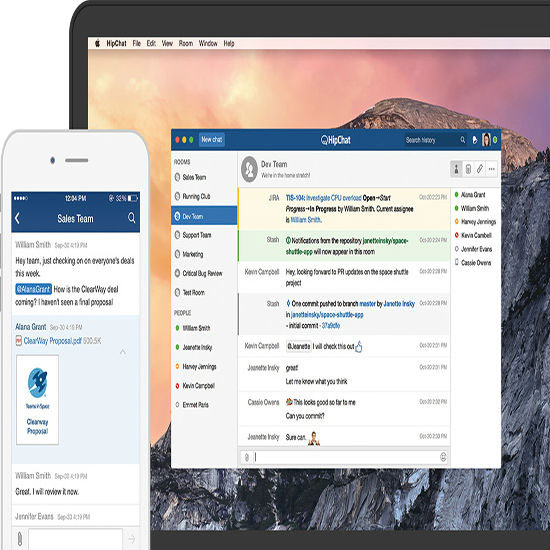550x550 pixels.
Task: Open the Help menu
Action: 229,43
